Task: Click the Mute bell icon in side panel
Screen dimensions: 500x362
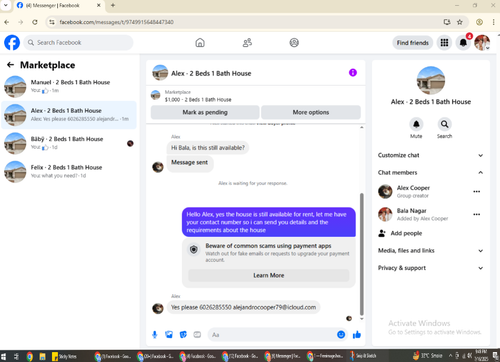Action: [416, 124]
